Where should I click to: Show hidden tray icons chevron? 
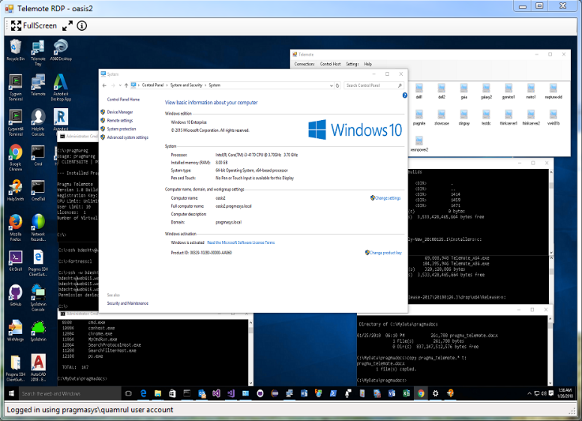point(529,393)
